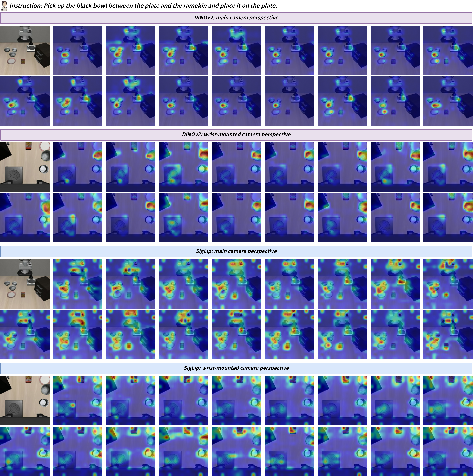The width and height of the screenshot is (473, 476).
Task: Open the original scene image under SigLip main camera
Action: 25,284
